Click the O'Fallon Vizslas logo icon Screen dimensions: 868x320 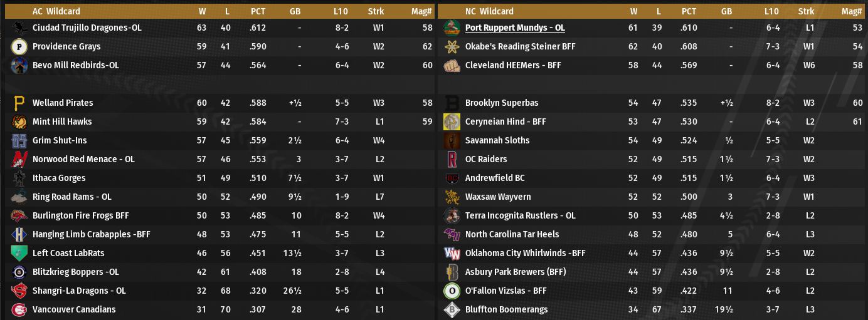coord(452,291)
